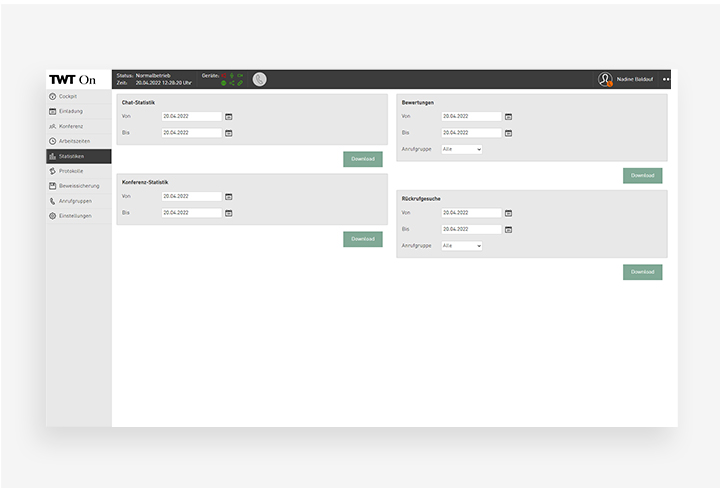This screenshot has width=720, height=488.
Task: Click the green share device icon
Action: [x=232, y=83]
